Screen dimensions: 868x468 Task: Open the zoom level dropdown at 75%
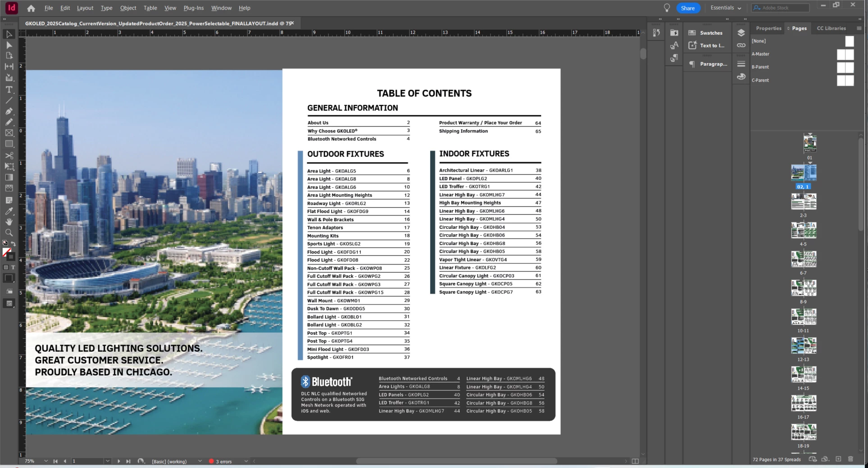point(45,461)
